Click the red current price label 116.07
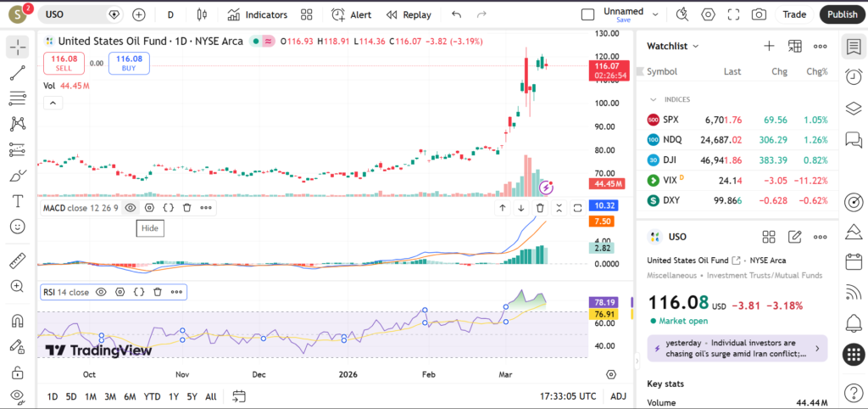The image size is (868, 409). point(609,66)
